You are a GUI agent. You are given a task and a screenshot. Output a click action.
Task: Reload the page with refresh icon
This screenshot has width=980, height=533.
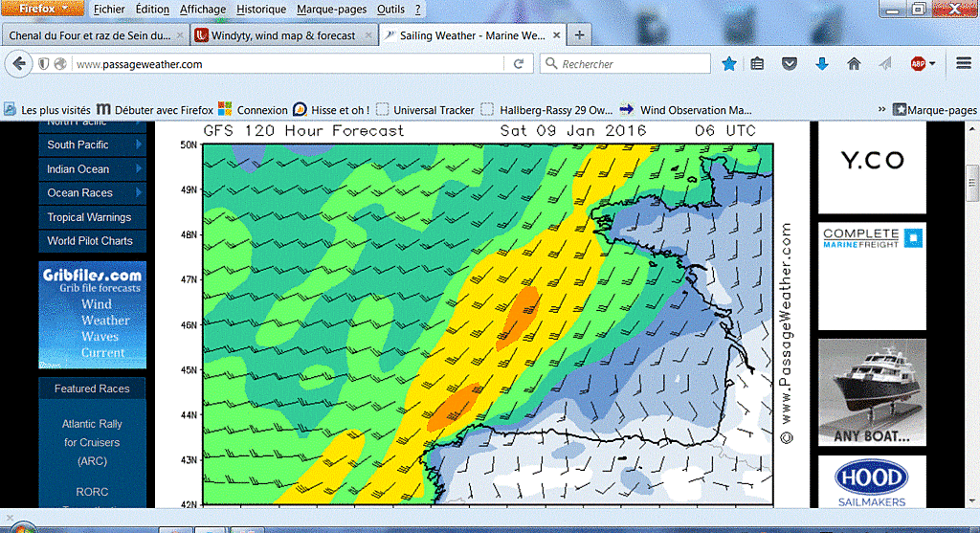click(x=518, y=64)
